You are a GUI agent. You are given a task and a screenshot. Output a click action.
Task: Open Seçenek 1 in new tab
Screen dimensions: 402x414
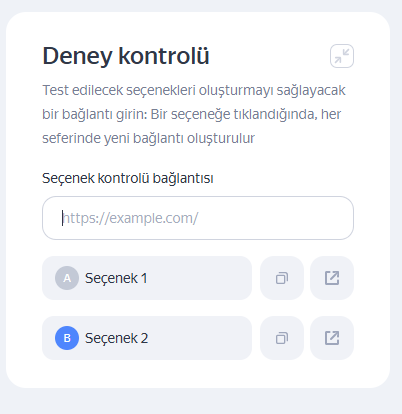[x=332, y=278]
